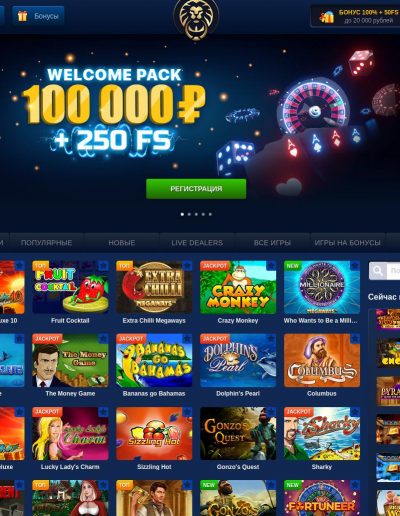Toggle favorite star on Fruit Cocktail
The image size is (400, 516).
click(x=103, y=266)
